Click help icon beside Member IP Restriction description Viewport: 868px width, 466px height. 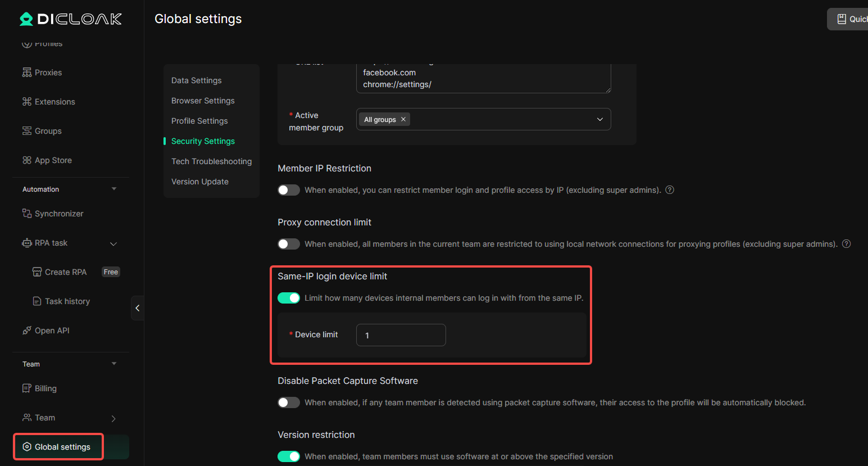click(670, 190)
